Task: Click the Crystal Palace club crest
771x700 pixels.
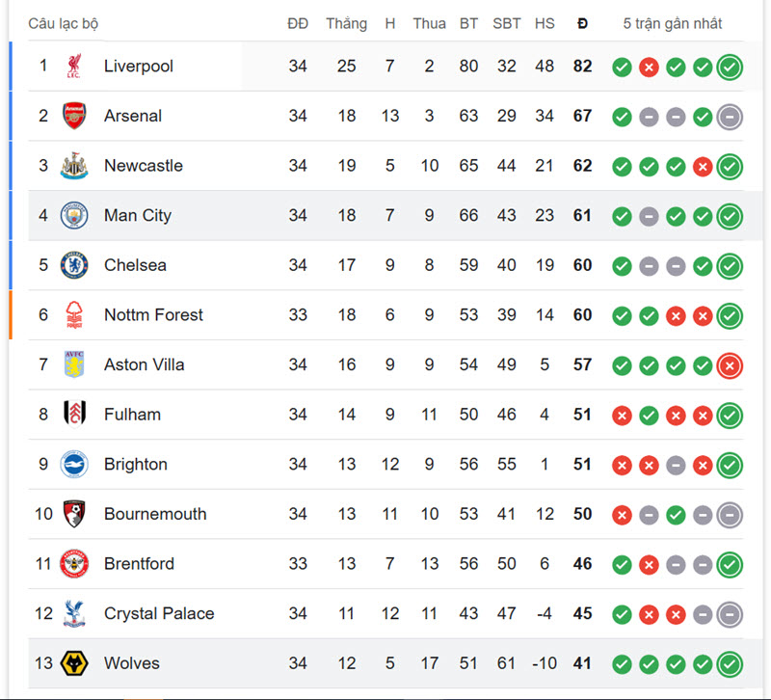Action: coord(74,613)
